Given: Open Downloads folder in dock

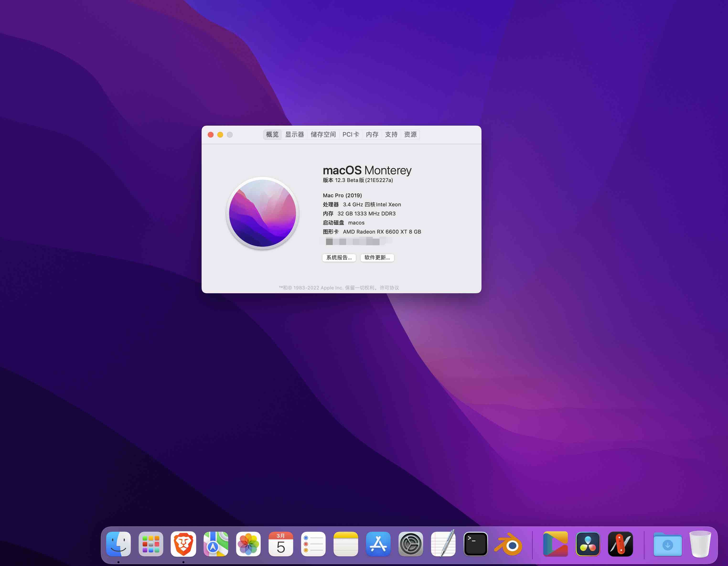Looking at the screenshot, I should (667, 544).
